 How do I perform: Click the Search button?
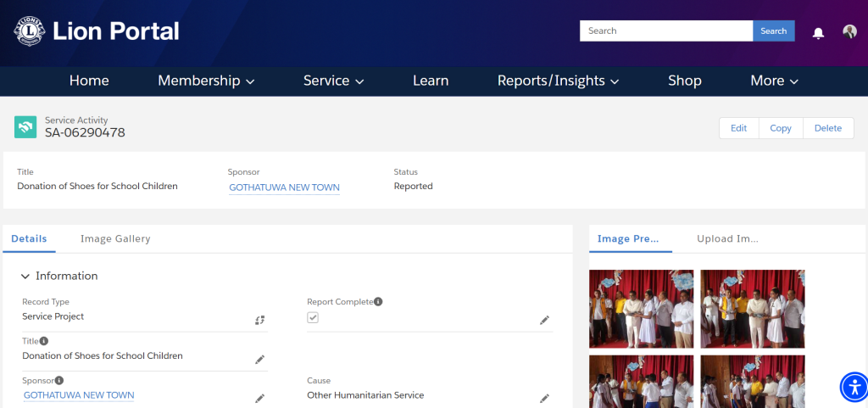(773, 31)
